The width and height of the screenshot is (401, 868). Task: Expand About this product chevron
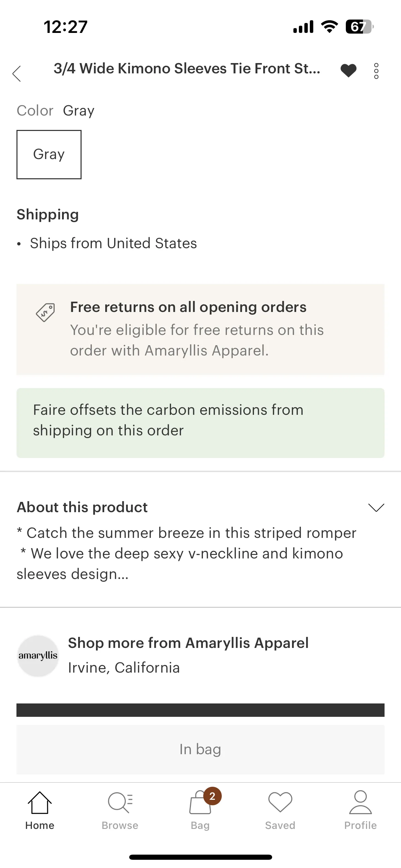click(x=376, y=507)
